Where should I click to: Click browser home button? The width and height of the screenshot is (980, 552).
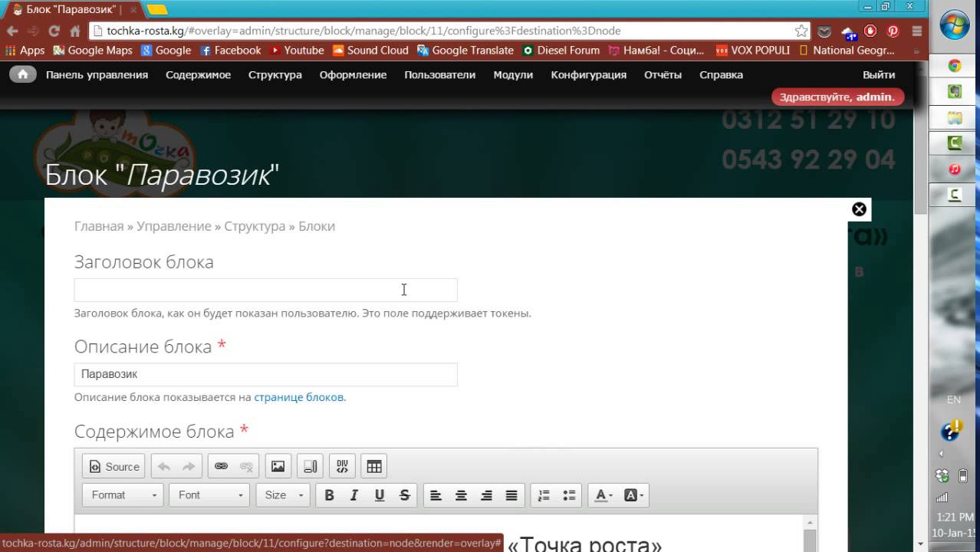coord(75,31)
